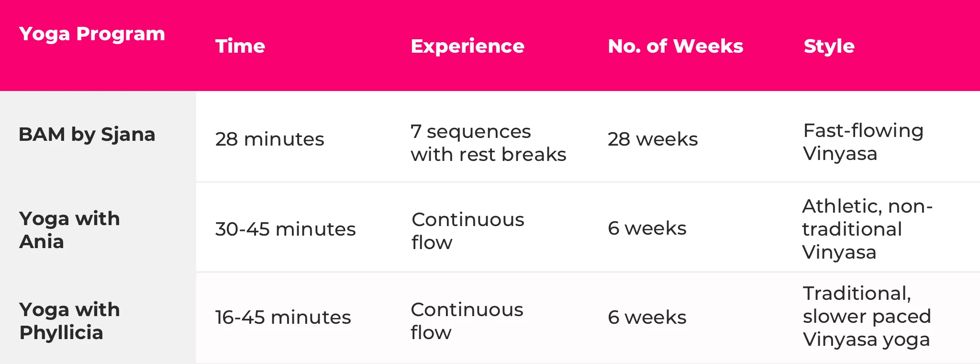Select the Yoga with Phyllicia row label

[x=69, y=321]
